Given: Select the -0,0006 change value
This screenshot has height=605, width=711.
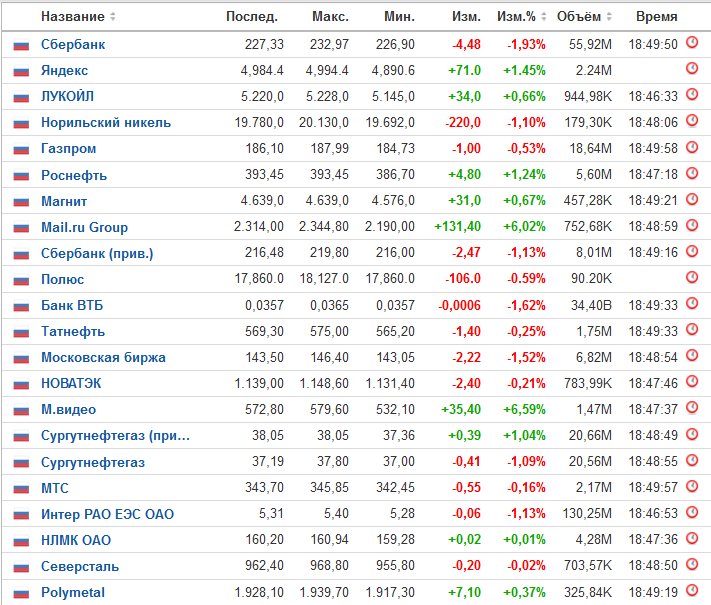Looking at the screenshot, I should (459, 305).
